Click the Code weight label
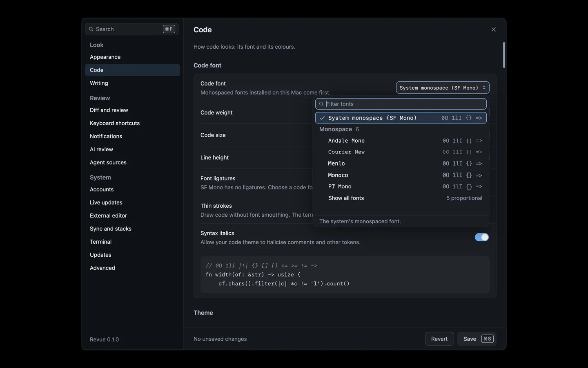The image size is (588, 368). coord(216,112)
